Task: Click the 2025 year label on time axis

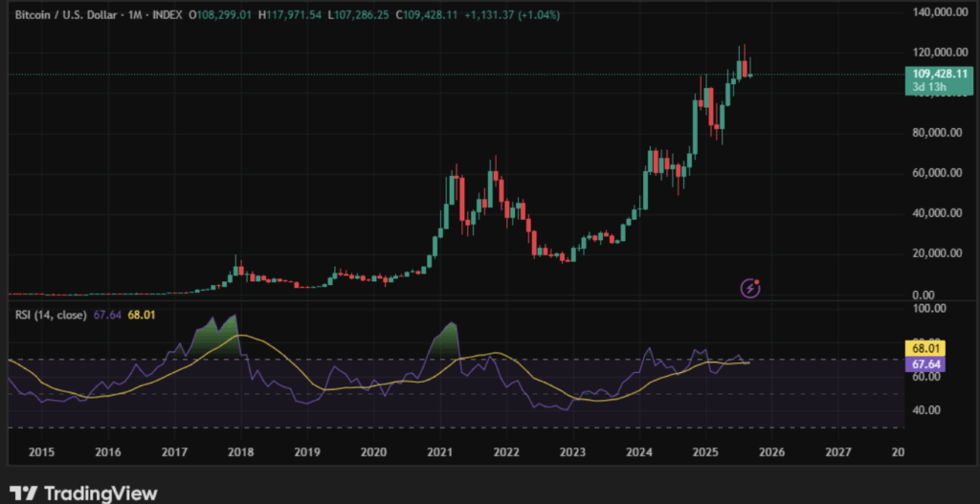Action: pos(705,452)
